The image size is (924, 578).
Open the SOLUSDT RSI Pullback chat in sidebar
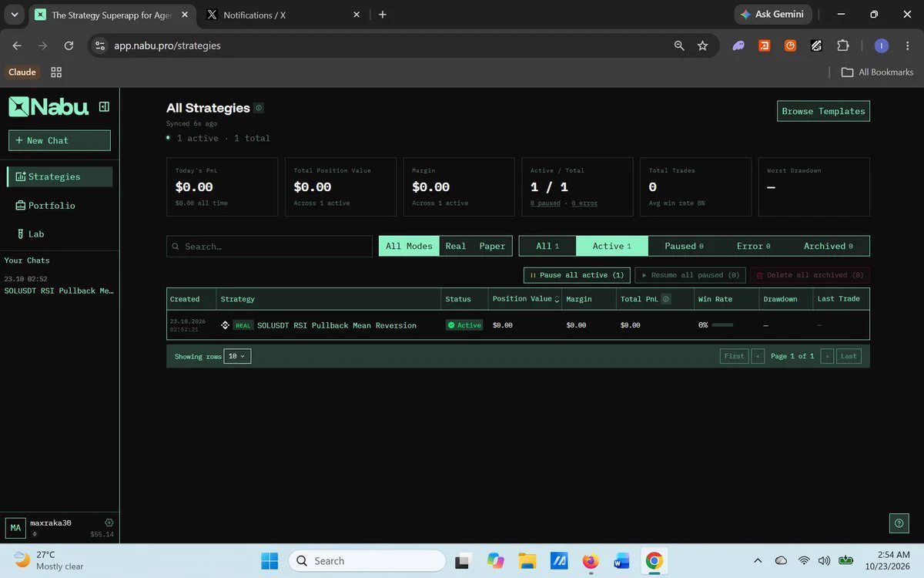pyautogui.click(x=59, y=291)
